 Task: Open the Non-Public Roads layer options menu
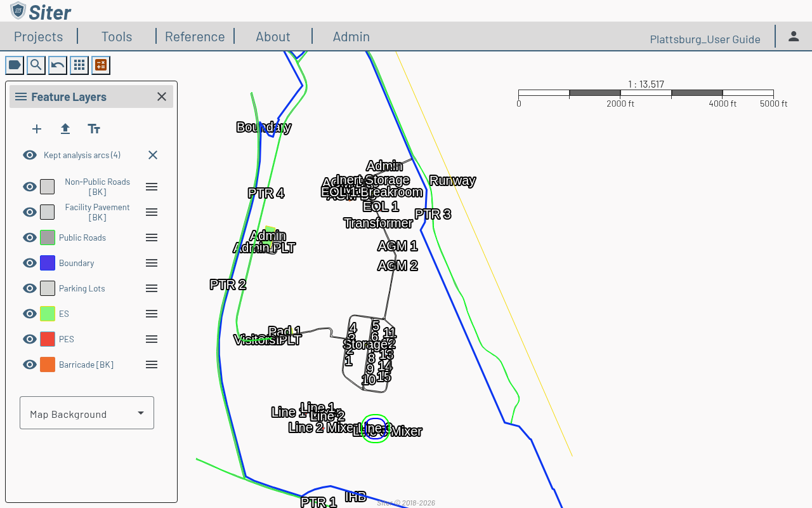click(152, 187)
